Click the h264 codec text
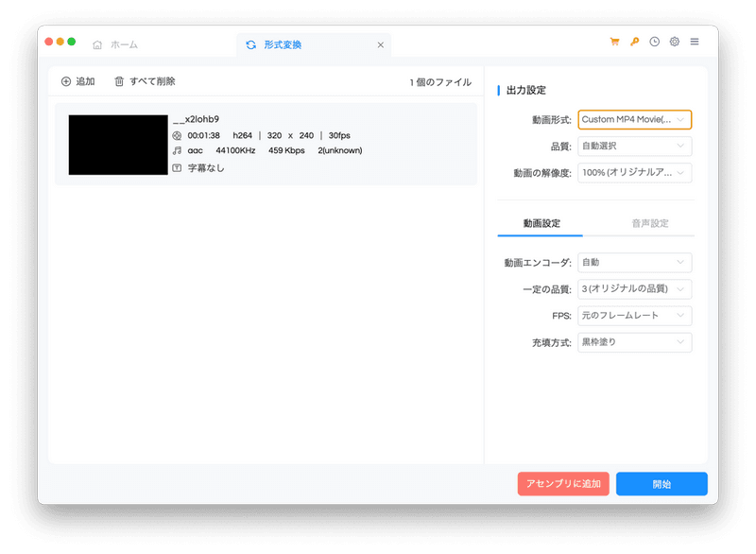 pyautogui.click(x=242, y=135)
